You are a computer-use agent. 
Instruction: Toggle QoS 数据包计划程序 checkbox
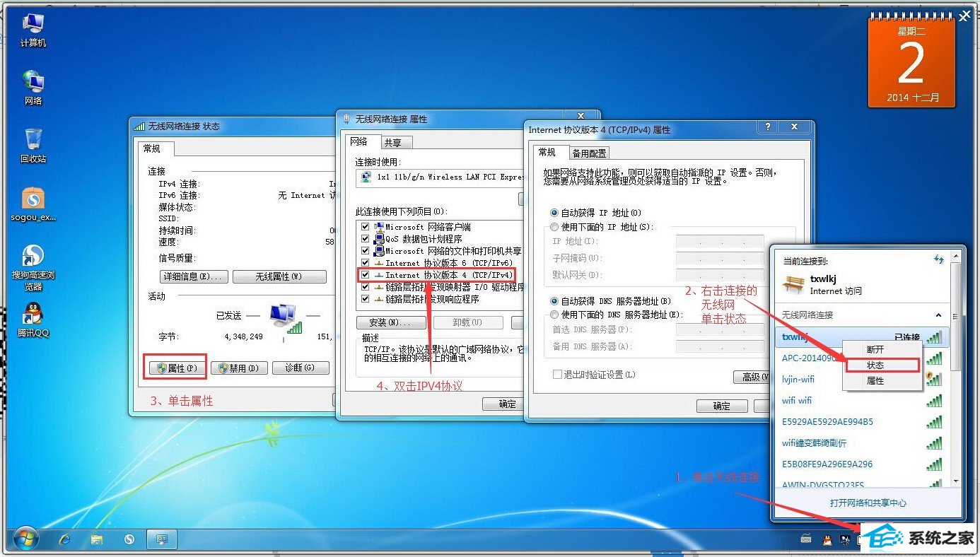pyautogui.click(x=366, y=239)
